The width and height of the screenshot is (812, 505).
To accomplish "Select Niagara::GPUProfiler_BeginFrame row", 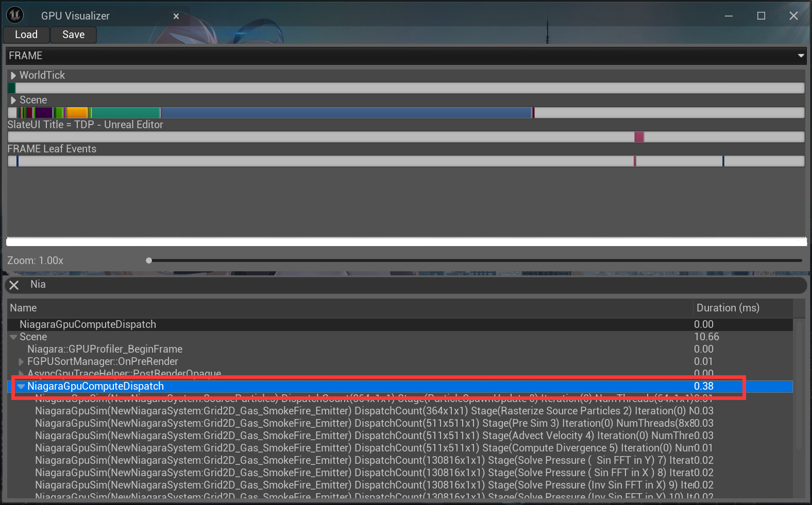I will pyautogui.click(x=105, y=349).
